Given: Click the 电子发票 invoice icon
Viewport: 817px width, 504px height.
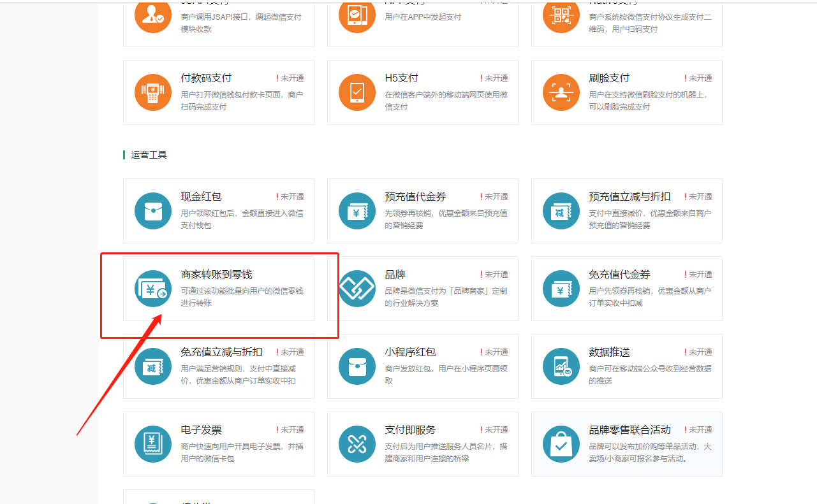Looking at the screenshot, I should (153, 444).
